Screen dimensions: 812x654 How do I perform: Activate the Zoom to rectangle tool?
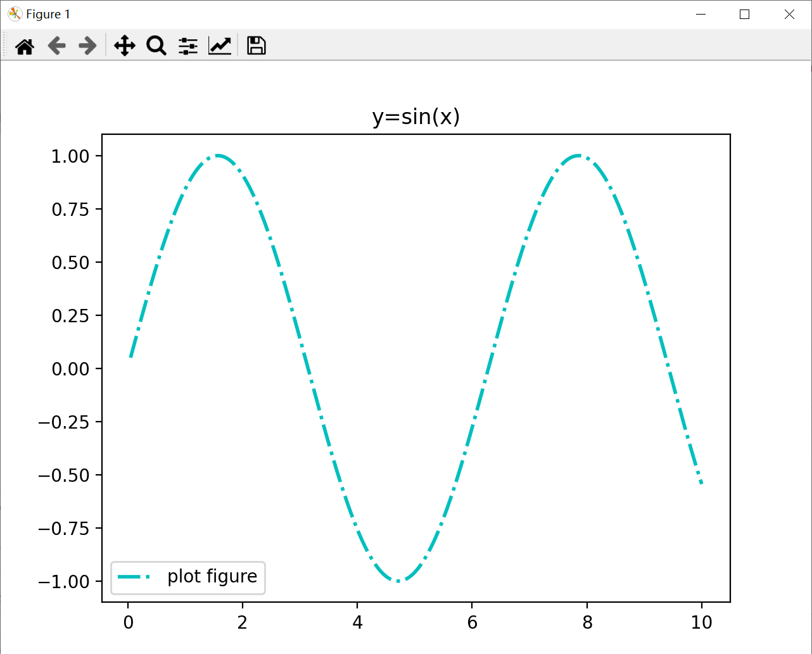[x=156, y=46]
